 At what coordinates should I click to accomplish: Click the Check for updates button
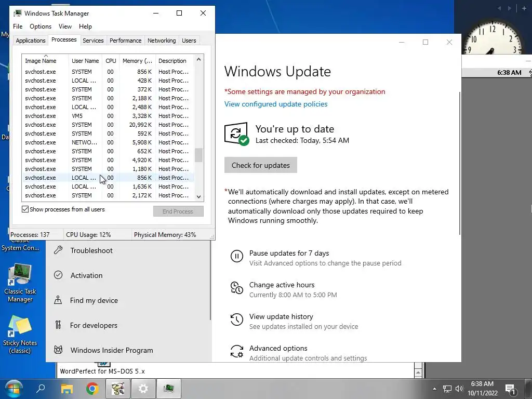click(x=261, y=165)
